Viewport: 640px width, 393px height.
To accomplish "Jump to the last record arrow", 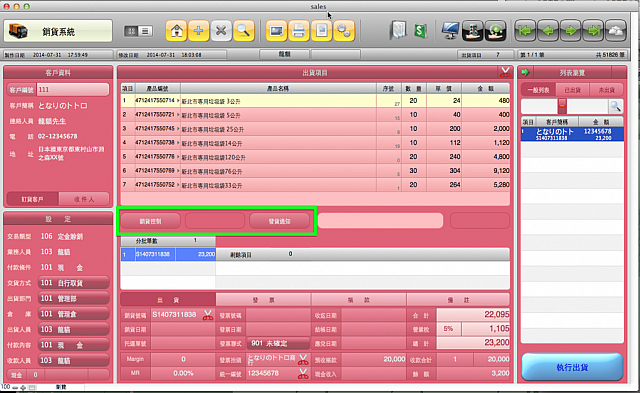I will (x=593, y=31).
